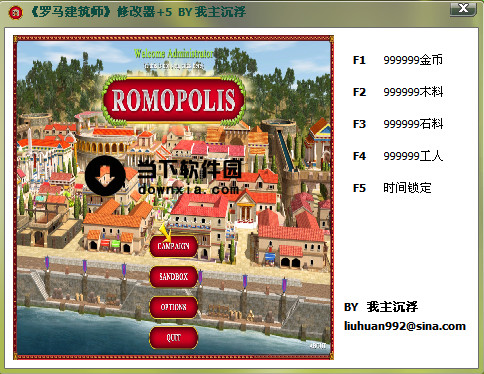The width and height of the screenshot is (484, 374).
Task: Select the F2 hotkey label
Action: pos(359,92)
